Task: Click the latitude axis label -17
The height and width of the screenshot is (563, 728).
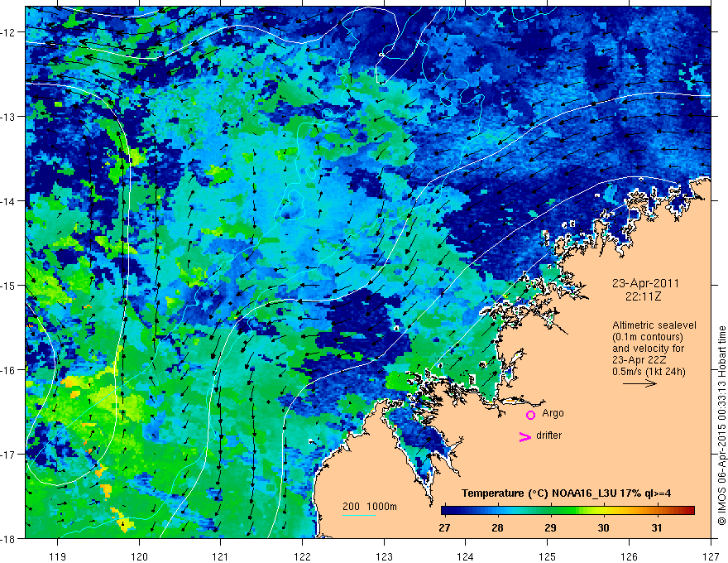Action: click(x=8, y=454)
